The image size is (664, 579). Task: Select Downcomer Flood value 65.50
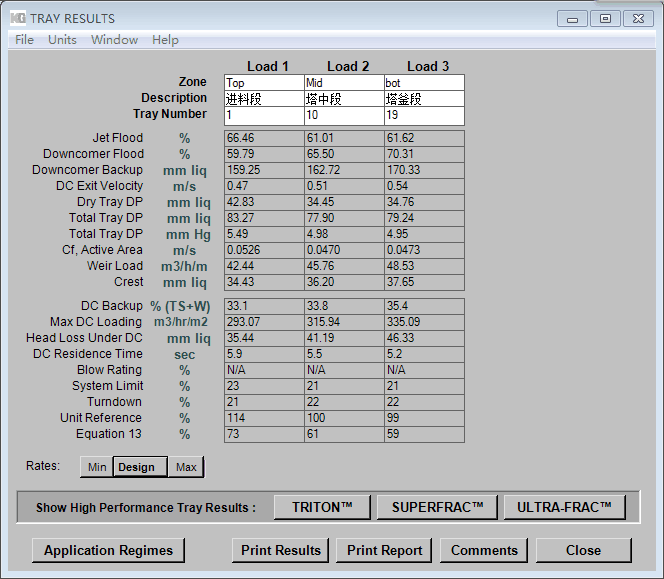(344, 154)
